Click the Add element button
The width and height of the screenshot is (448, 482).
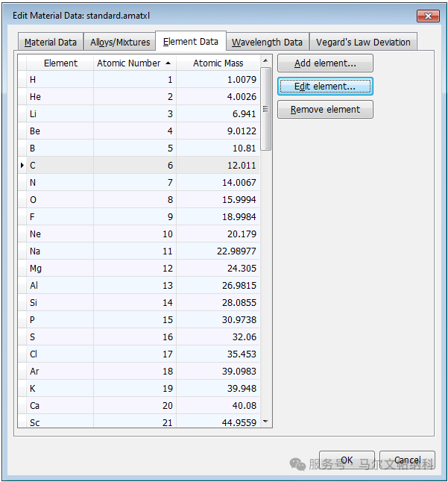[x=325, y=63]
